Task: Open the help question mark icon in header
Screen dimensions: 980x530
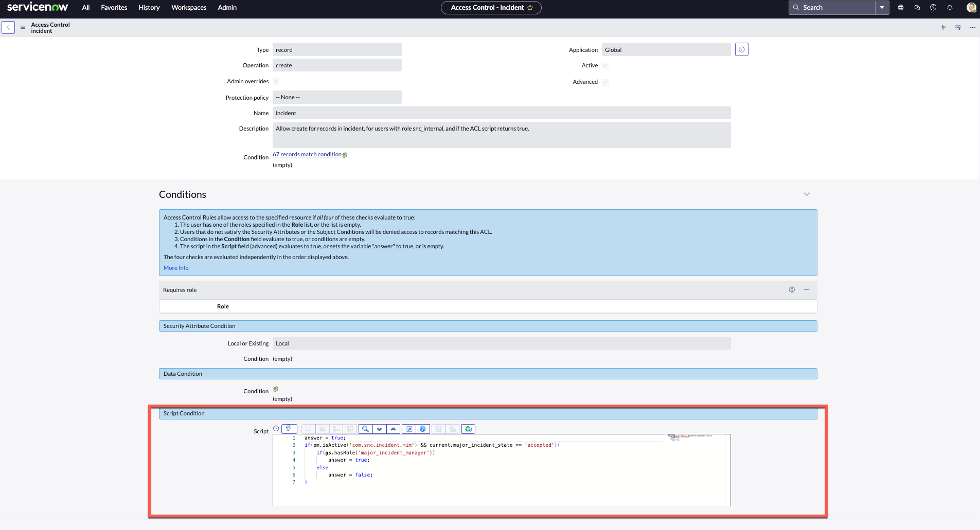Action: pyautogui.click(x=933, y=7)
